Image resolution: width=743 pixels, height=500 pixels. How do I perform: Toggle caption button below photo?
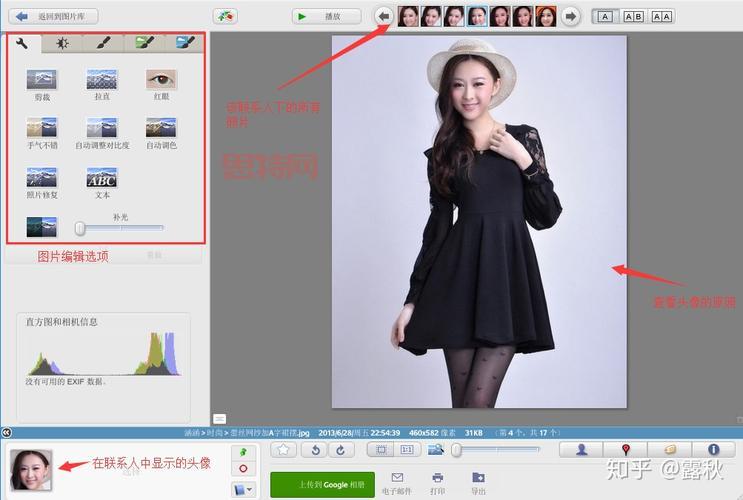(219, 418)
